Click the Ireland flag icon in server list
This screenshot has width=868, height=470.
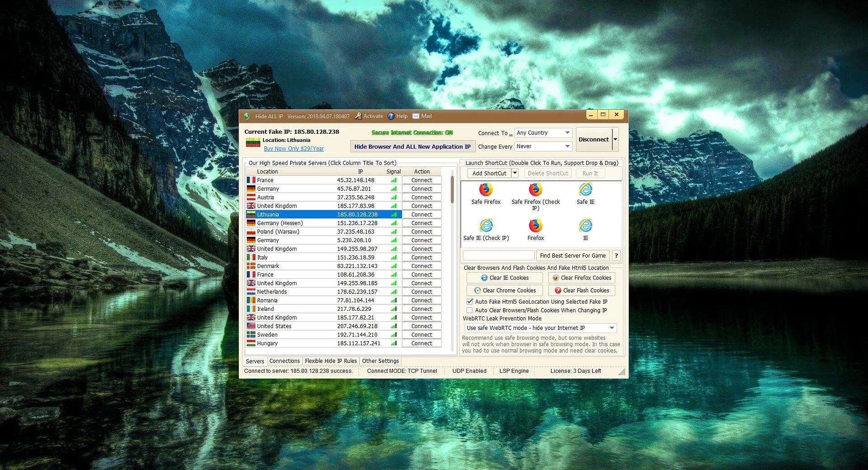pos(251,309)
